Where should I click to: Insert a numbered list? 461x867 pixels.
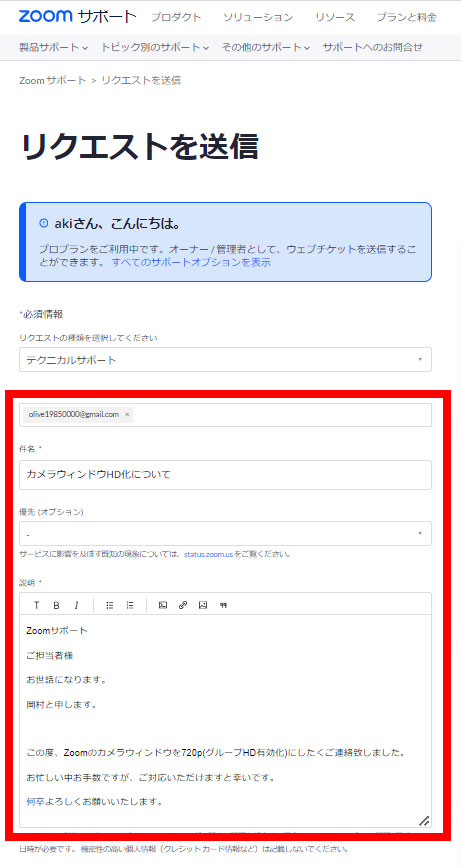coord(130,605)
